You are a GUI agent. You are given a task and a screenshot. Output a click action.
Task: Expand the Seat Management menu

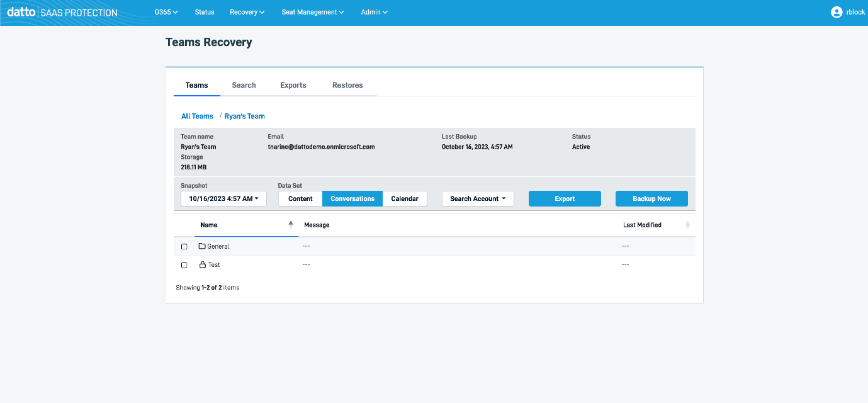click(x=313, y=12)
